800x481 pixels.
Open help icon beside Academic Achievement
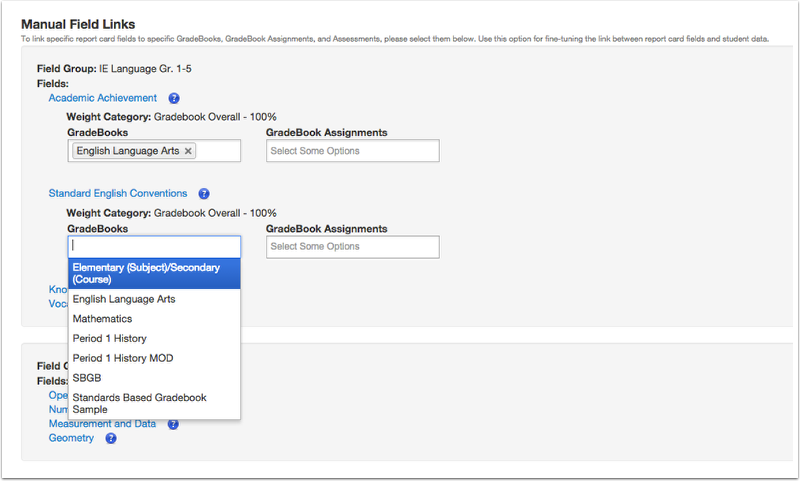[x=174, y=98]
